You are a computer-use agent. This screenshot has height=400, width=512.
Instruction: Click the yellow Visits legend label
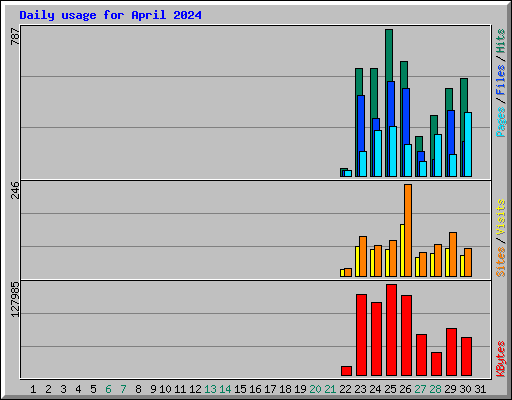click(501, 218)
